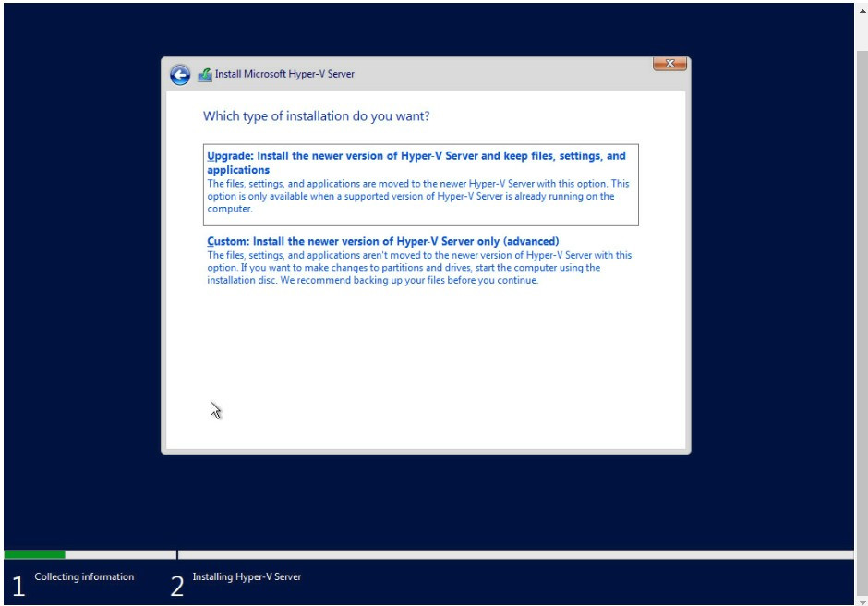The image size is (868, 606).
Task: Go back using the blue arrow button
Action: (180, 75)
